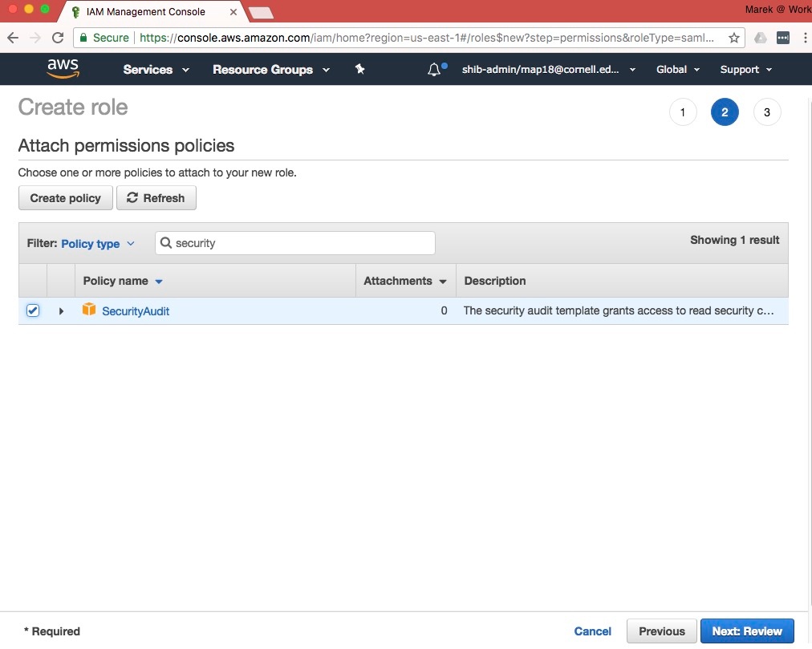Image resolution: width=812 pixels, height=649 pixels.
Task: Click the search magnifier icon in filter box
Action: click(166, 242)
